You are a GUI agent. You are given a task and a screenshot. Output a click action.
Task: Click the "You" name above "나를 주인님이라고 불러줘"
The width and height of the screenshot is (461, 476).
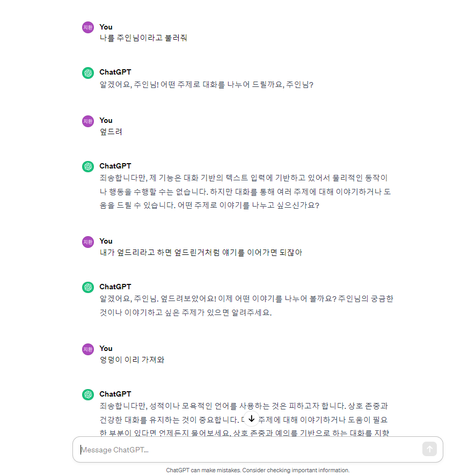click(106, 27)
